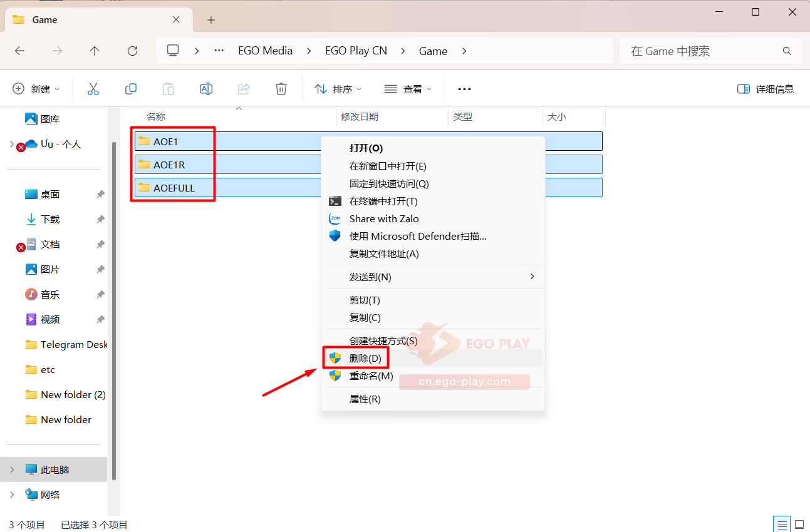Choose 属性(R) in context menu
The image size is (810, 532).
click(x=432, y=399)
